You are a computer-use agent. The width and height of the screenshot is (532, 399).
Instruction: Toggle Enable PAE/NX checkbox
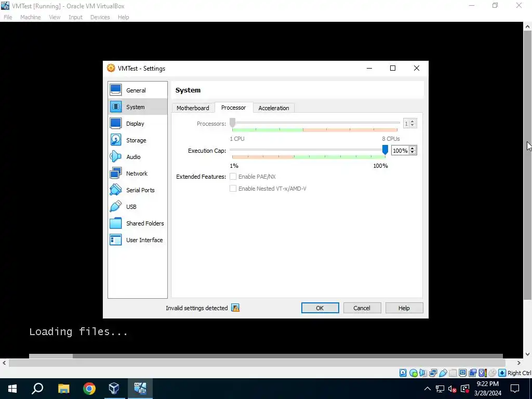coord(233,177)
